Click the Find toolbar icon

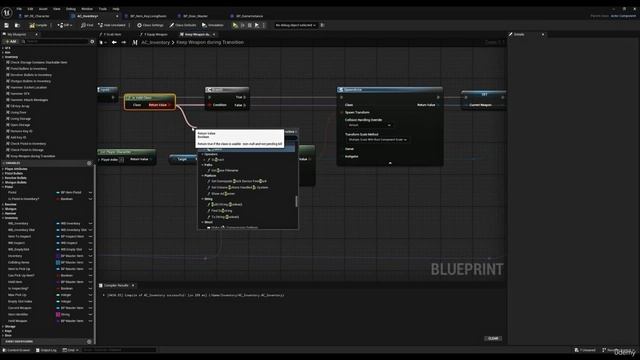[87, 25]
